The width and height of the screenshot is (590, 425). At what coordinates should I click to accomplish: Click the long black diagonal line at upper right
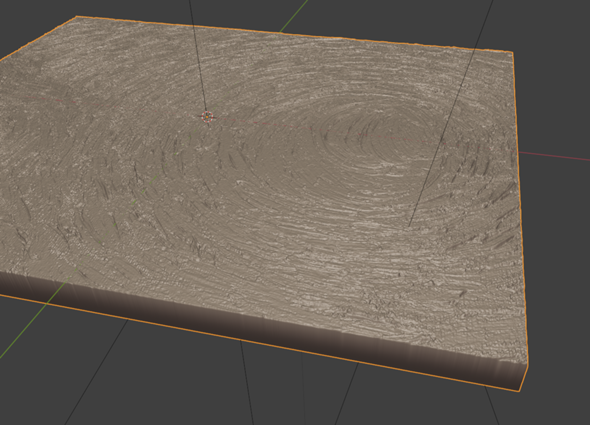click(x=452, y=113)
